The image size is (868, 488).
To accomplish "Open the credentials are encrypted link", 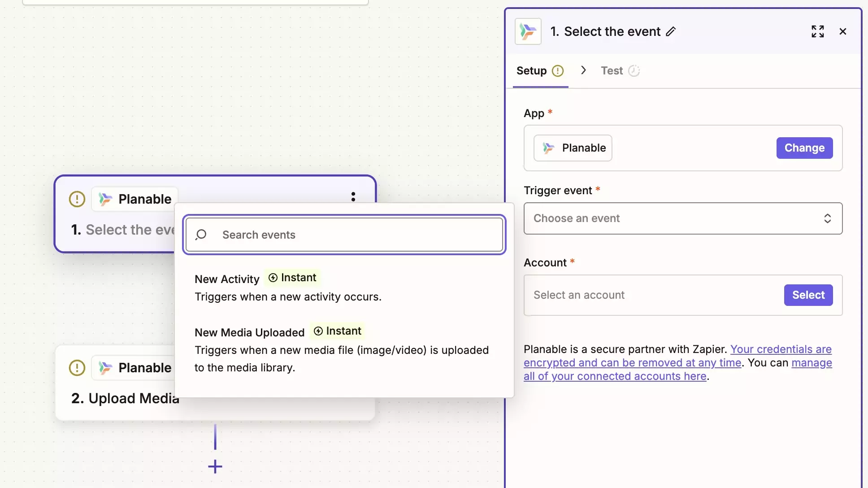I will pos(632,362).
